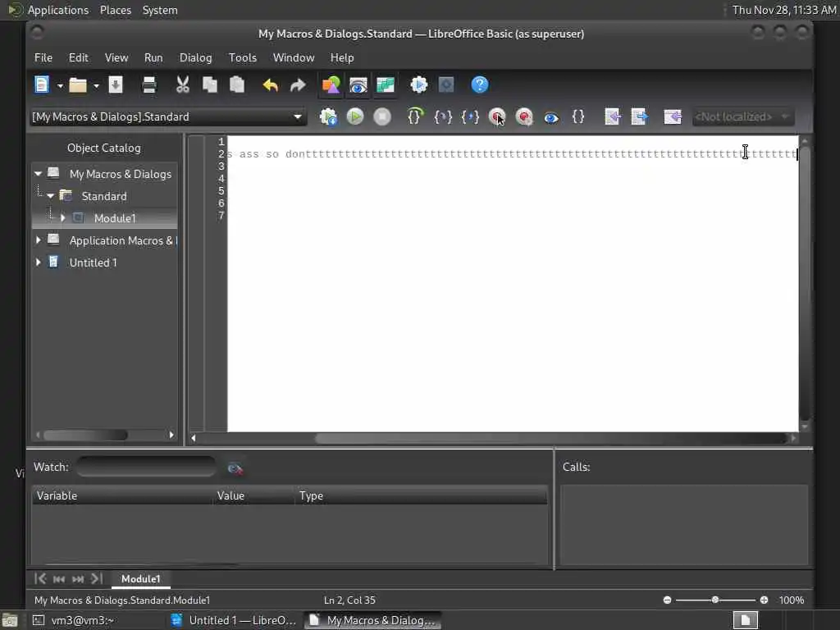Click Insert BASIC Source icon

612,116
